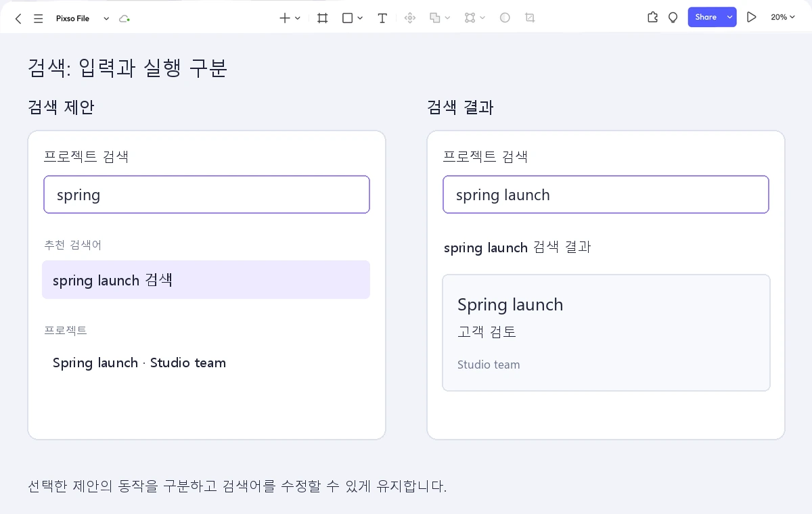Click the search field containing 'spring launch'
The image size is (812, 514).
[606, 195]
